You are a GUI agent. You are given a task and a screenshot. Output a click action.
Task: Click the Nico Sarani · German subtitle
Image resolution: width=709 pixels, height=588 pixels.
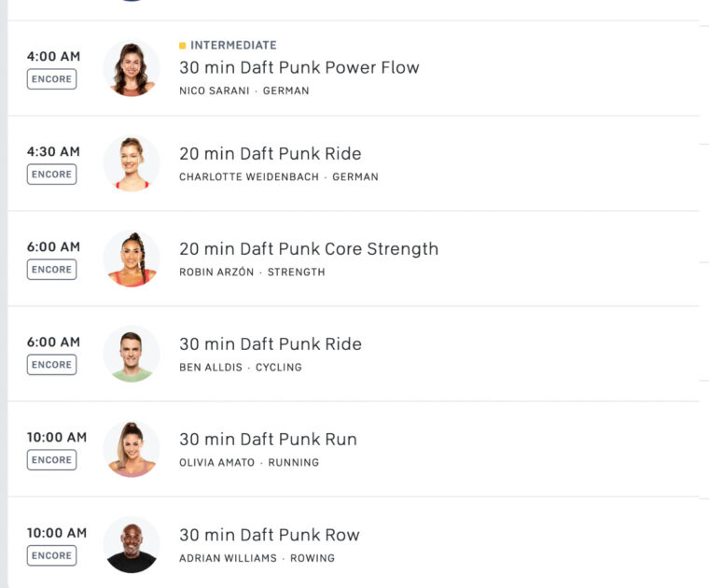[243, 91]
